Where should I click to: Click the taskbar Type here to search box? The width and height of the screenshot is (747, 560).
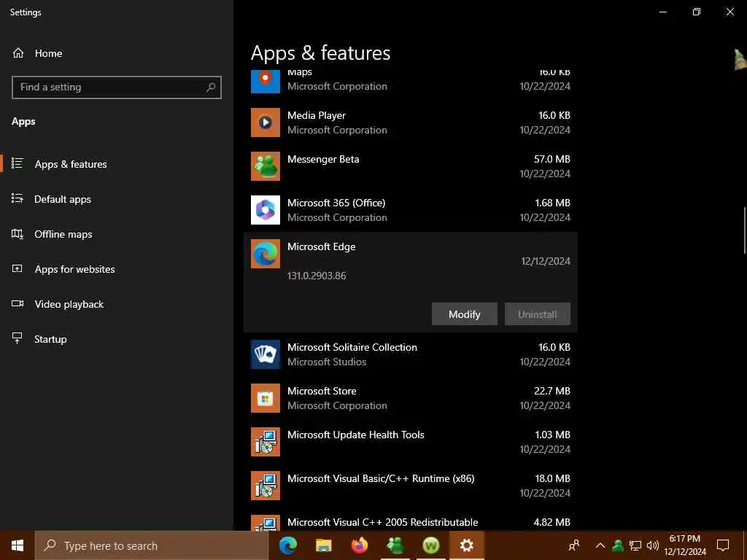point(152,545)
